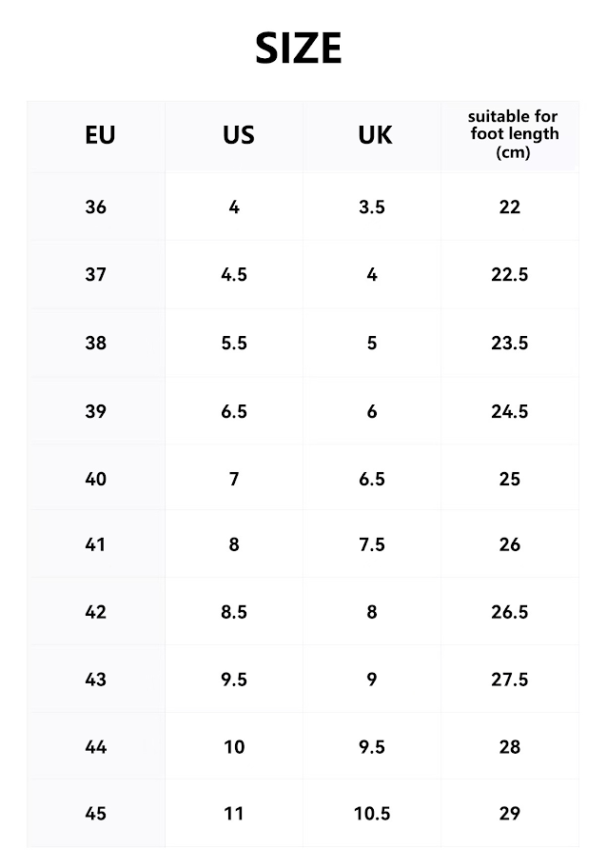
Task: Select the EU column header
Action: tap(100, 135)
